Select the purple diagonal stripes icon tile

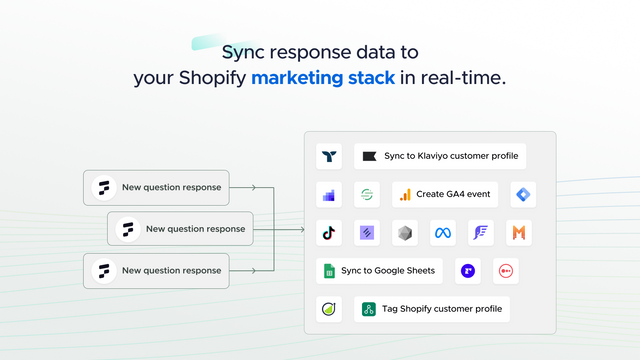pos(367,233)
